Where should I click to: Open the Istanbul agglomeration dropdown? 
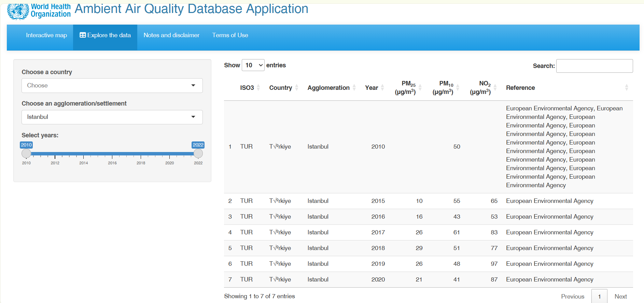[x=112, y=117]
